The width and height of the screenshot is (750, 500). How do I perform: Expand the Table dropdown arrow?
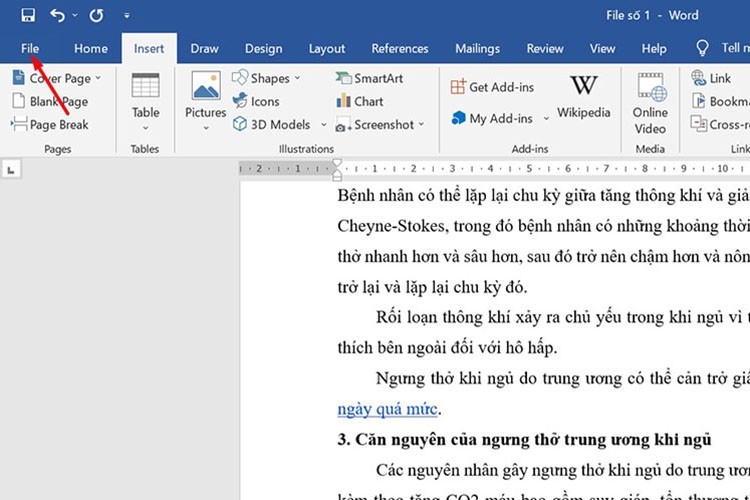145,128
